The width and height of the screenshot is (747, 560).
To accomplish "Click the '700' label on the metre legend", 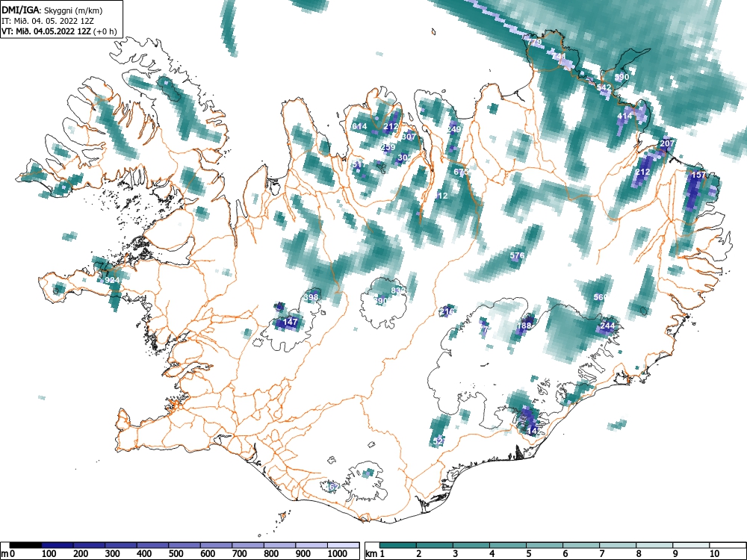I will pos(240,554).
